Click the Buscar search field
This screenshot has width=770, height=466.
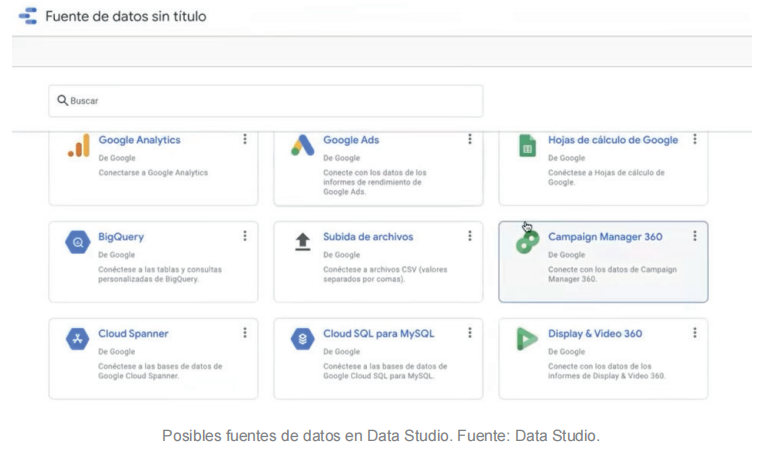(266, 101)
